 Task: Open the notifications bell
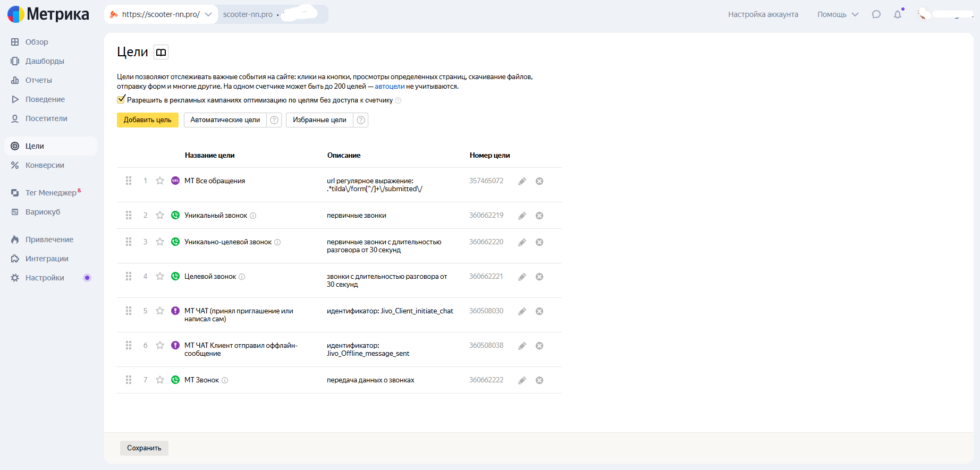(x=898, y=14)
